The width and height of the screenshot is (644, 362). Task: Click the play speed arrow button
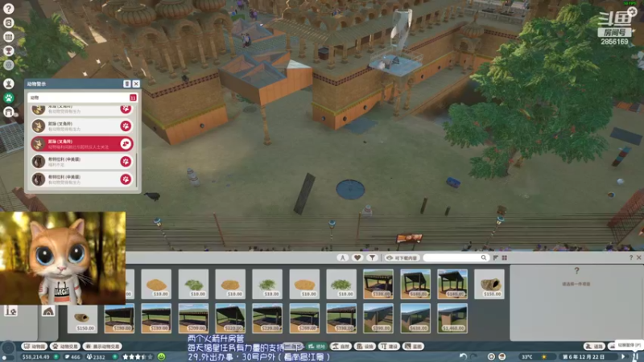click(x=623, y=356)
